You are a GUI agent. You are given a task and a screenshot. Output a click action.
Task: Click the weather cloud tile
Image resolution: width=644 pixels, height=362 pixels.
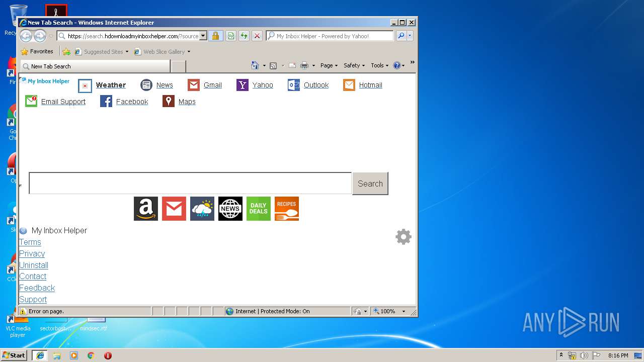[x=202, y=209]
